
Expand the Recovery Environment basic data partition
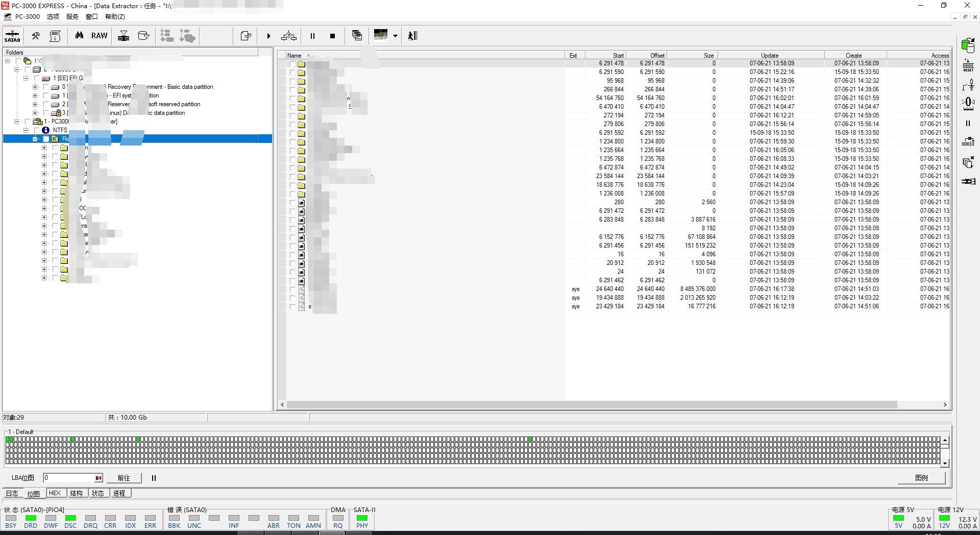(x=35, y=87)
